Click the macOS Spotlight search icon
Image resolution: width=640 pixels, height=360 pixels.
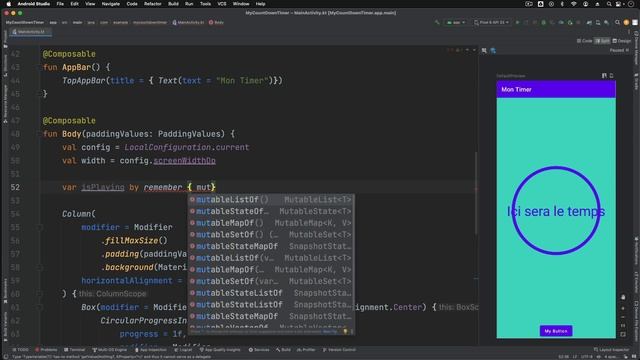pyautogui.click(x=609, y=4)
